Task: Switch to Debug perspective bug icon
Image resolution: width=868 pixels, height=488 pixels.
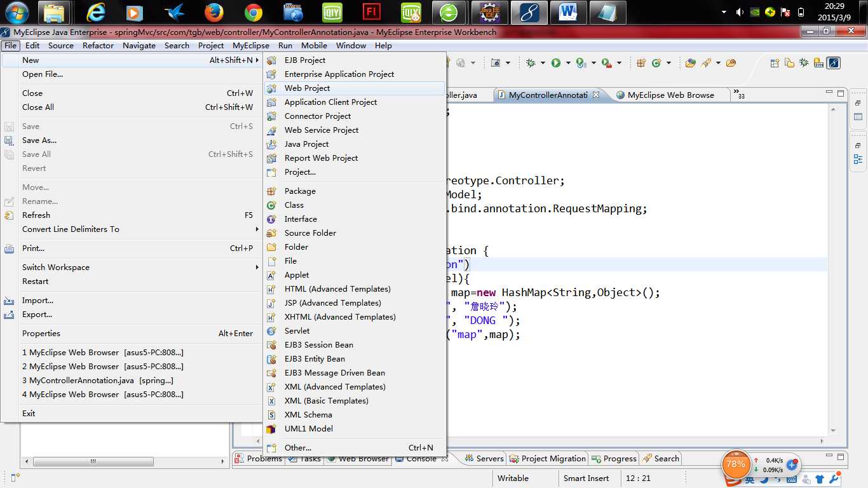Action: (x=804, y=63)
